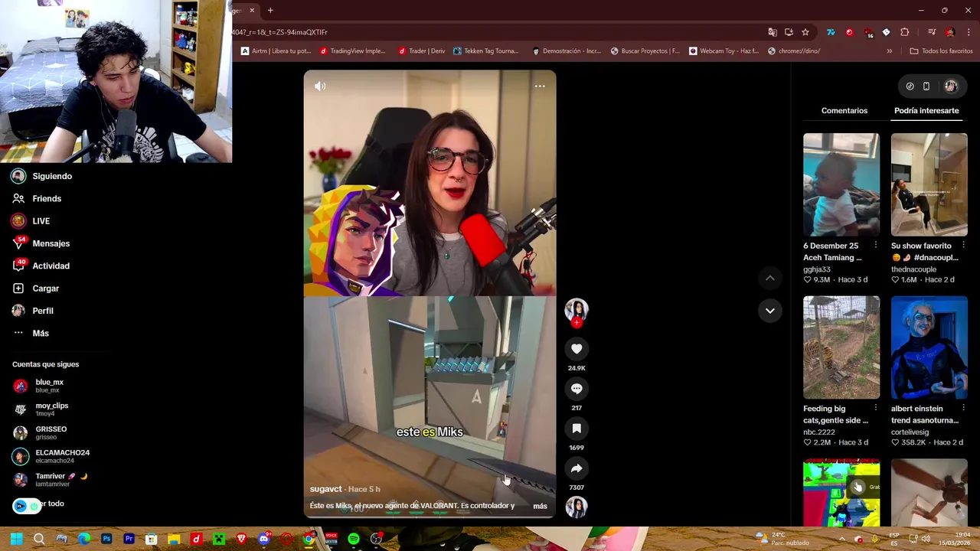Open the Chrome extensions puzzle icon
The width and height of the screenshot is (980, 551).
point(905,32)
